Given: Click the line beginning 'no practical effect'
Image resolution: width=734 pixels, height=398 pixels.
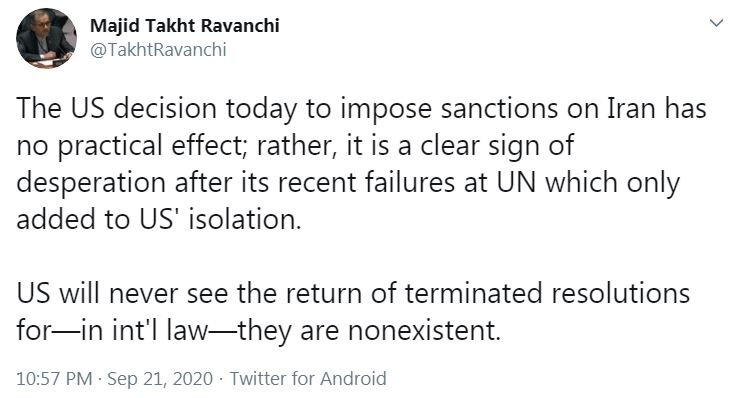Looking at the screenshot, I should pos(295,146).
